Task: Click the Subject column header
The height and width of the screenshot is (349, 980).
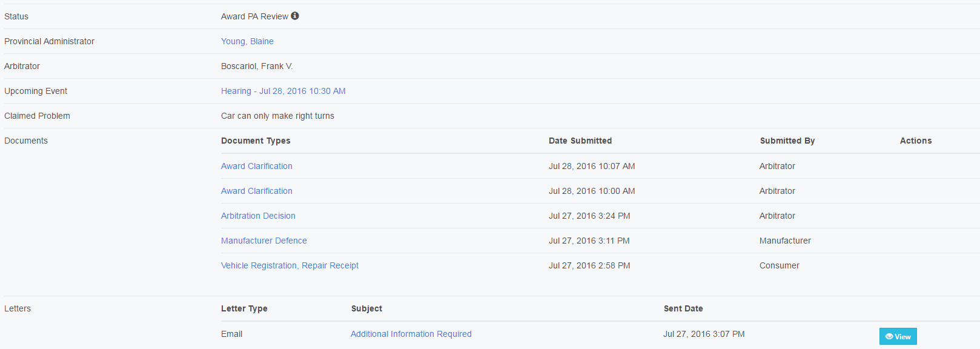Action: [x=366, y=308]
